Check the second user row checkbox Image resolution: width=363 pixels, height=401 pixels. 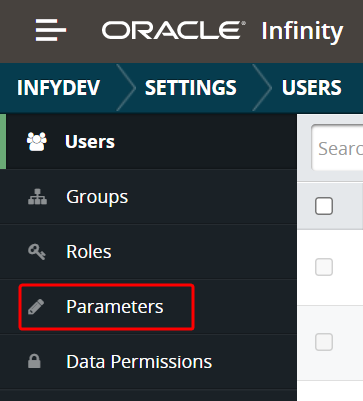[324, 342]
